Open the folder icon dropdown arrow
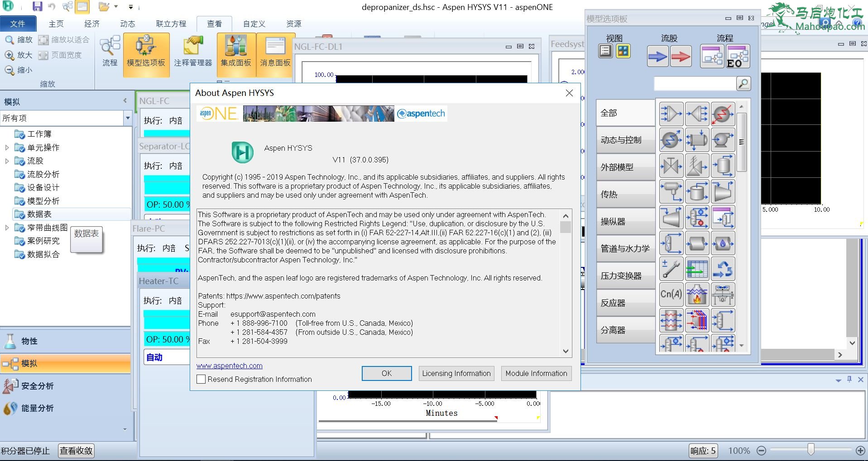 click(116, 7)
